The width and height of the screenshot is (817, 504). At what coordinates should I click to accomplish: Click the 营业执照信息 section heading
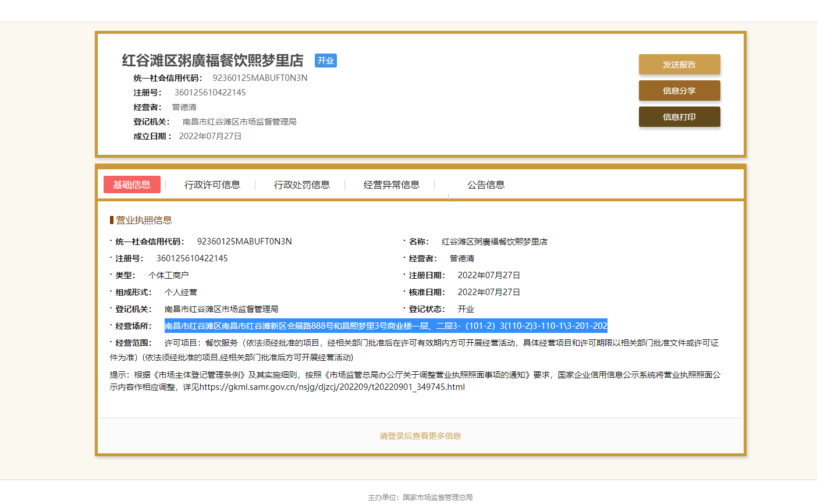[144, 220]
